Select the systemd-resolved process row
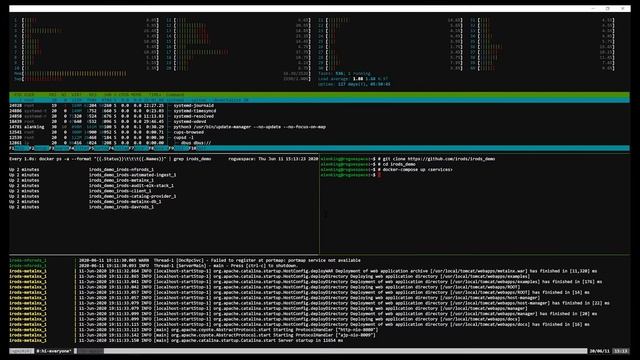This screenshot has width=640, height=360. 319,116
